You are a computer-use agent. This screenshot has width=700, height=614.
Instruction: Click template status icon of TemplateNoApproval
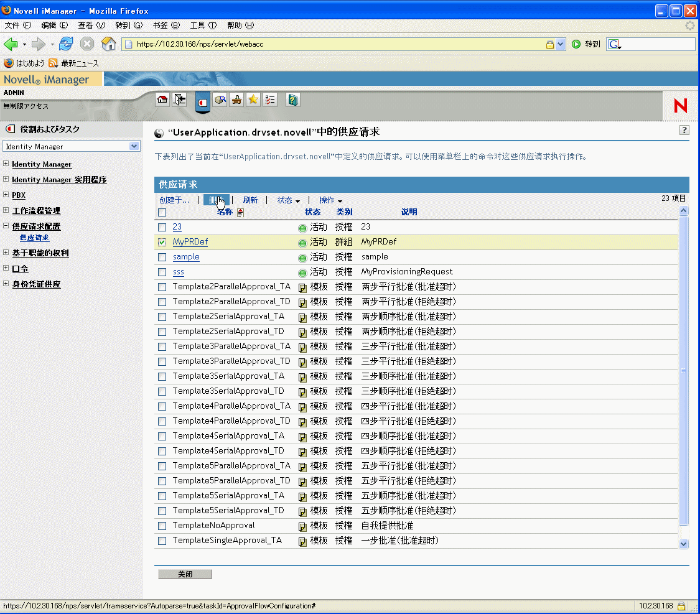(x=302, y=526)
